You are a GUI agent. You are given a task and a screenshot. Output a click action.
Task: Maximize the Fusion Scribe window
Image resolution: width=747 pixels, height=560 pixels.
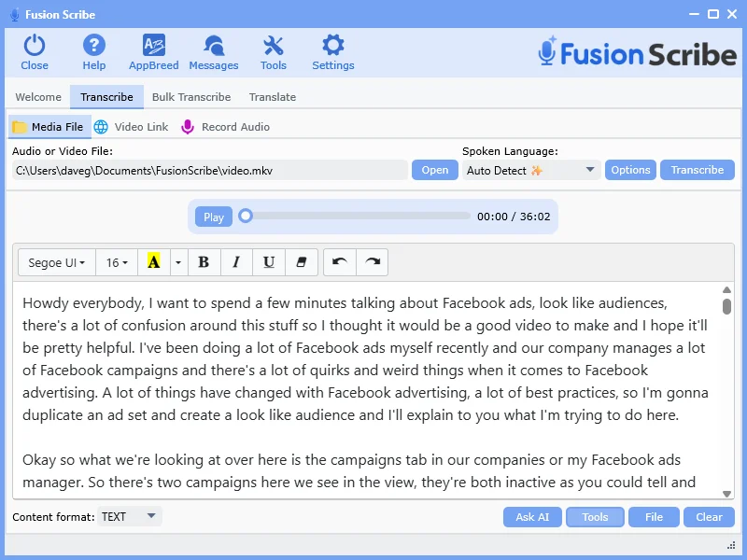click(x=713, y=14)
